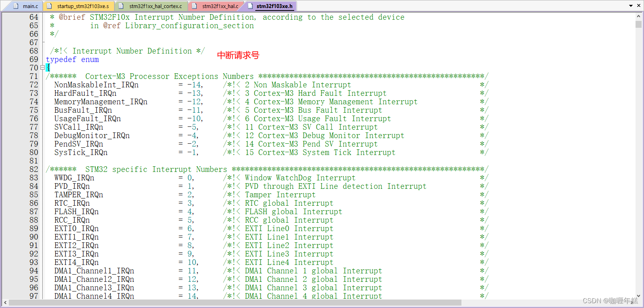Click EXTI0_IRQn identifier
The height and width of the screenshot is (308, 644).
[77, 229]
